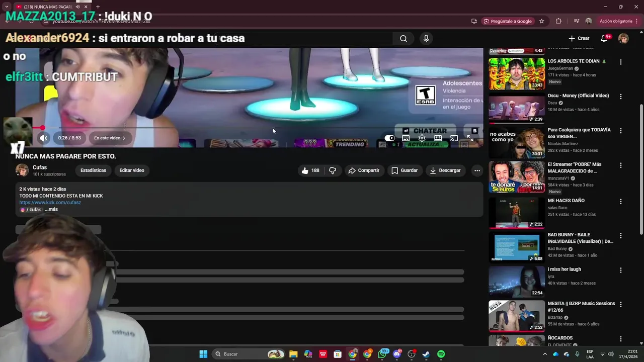This screenshot has width=644, height=362.
Task: Toggle the autoplay switch in player
Action: pyautogui.click(x=390, y=138)
